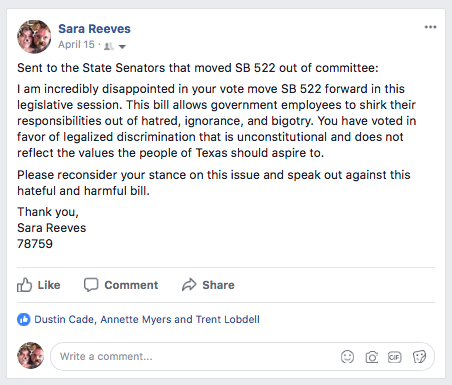Post a GIF using GIF icon
Image resolution: width=452 pixels, height=385 pixels.
pos(395,357)
